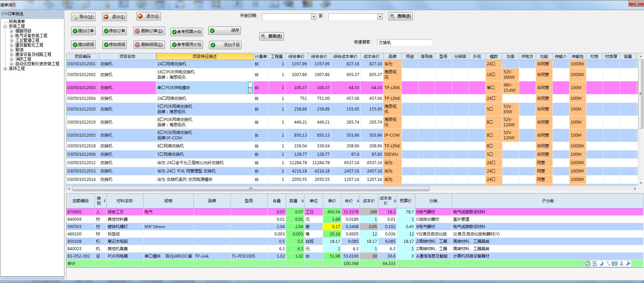
Task: Click the 定额编码 column header
Action: click(x=80, y=201)
